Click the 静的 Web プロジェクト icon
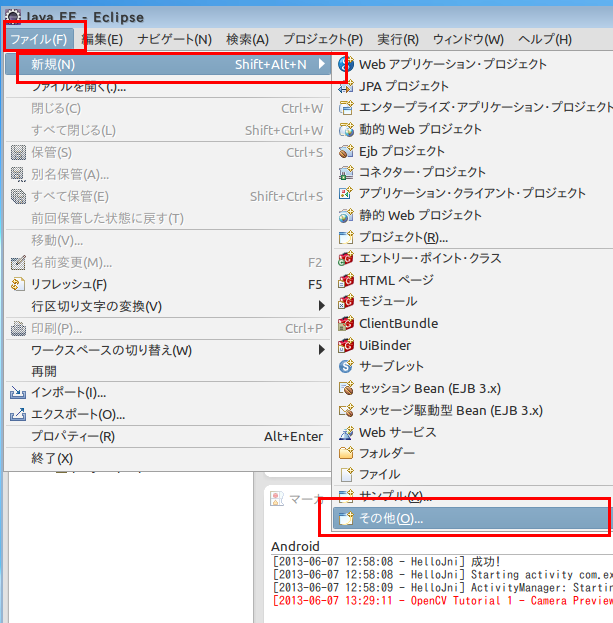Viewport: 613px width, 623px height. (346, 215)
